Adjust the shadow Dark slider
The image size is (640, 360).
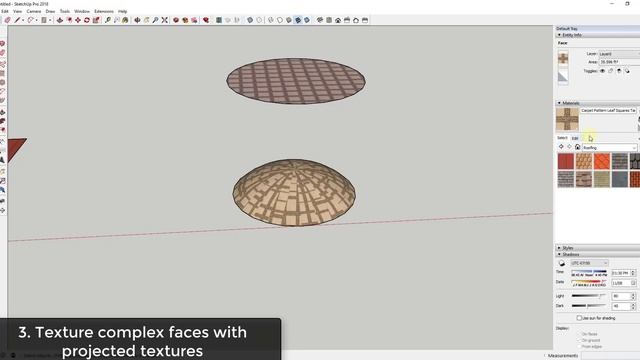click(589, 306)
